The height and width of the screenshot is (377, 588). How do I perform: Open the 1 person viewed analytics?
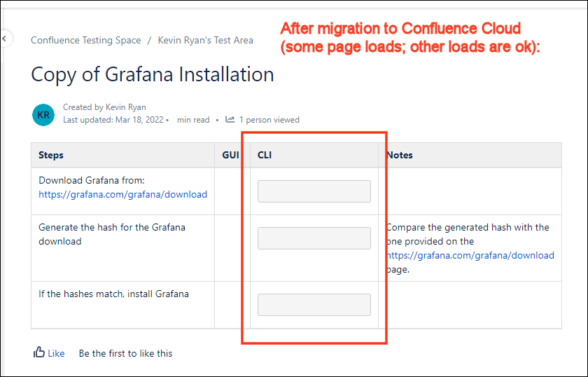click(x=269, y=120)
